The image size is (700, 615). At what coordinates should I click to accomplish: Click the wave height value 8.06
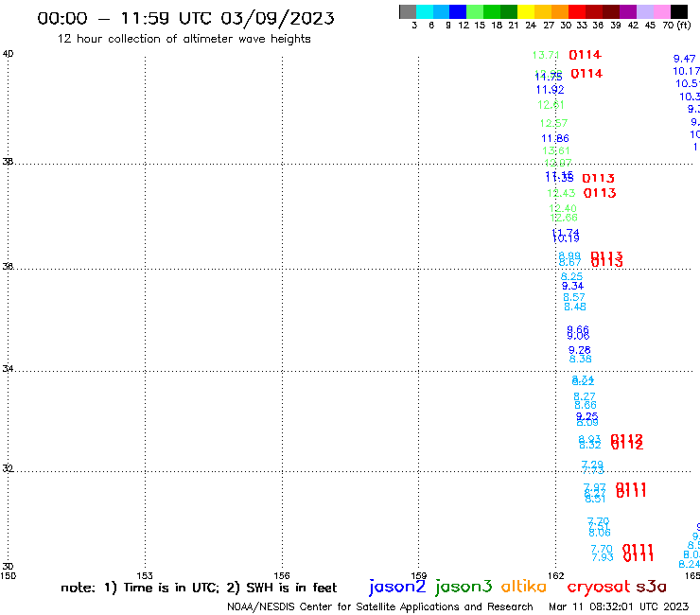[600, 533]
